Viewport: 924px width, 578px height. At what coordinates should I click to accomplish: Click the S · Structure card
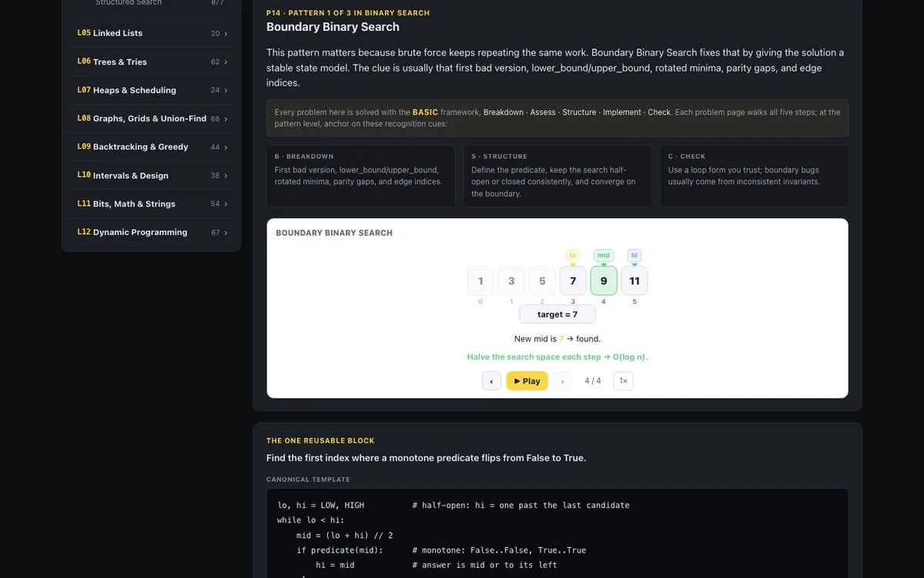(x=557, y=176)
